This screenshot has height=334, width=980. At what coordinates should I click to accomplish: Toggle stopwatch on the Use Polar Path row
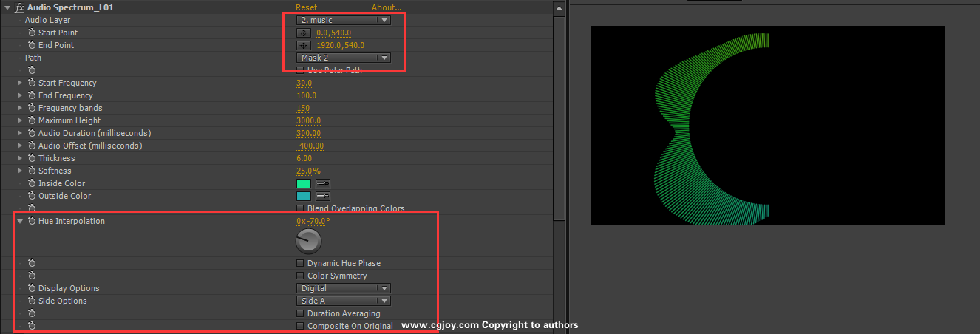(32, 70)
